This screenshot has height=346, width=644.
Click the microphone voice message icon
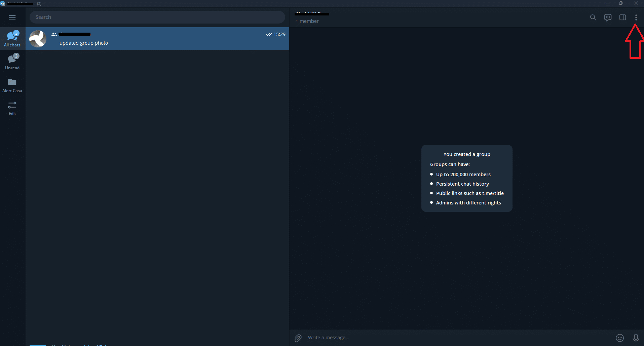click(x=636, y=338)
